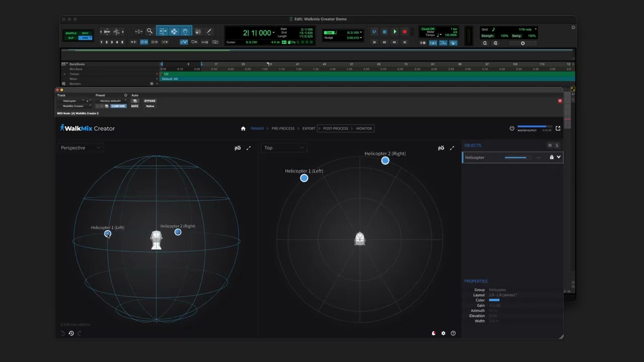Select the Pencil tool in Pro Tools
Image resolution: width=644 pixels, height=362 pixels.
click(x=209, y=31)
